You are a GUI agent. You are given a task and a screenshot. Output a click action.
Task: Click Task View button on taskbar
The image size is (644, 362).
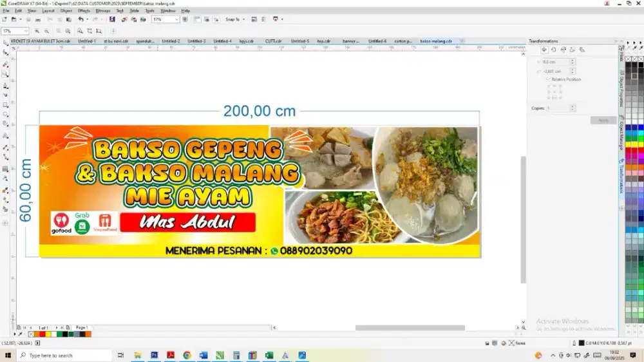121,356
